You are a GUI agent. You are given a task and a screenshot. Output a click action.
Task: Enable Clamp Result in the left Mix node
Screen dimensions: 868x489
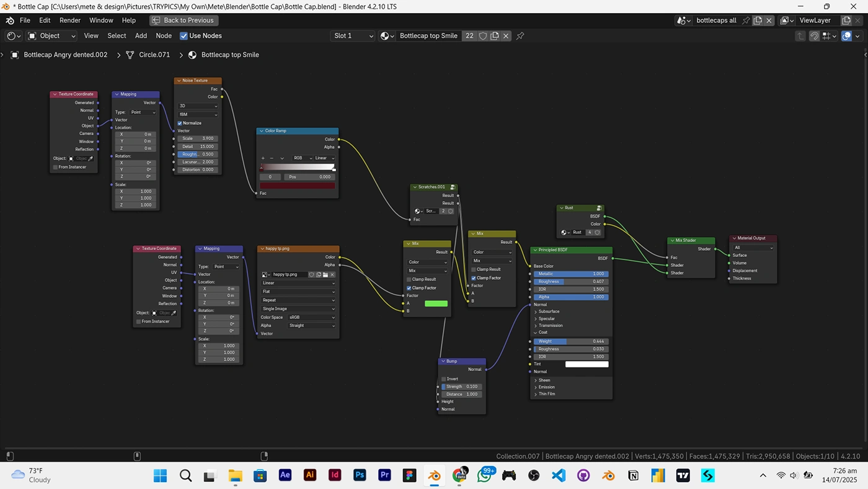pyautogui.click(x=409, y=279)
